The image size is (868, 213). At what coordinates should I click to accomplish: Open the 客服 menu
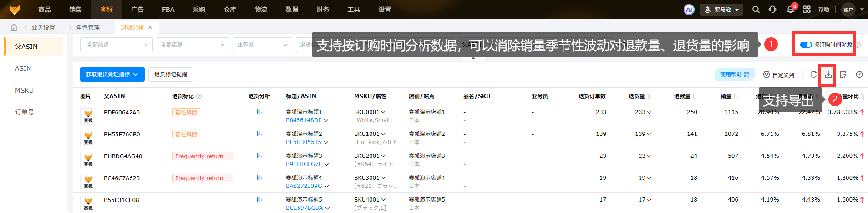pos(107,10)
